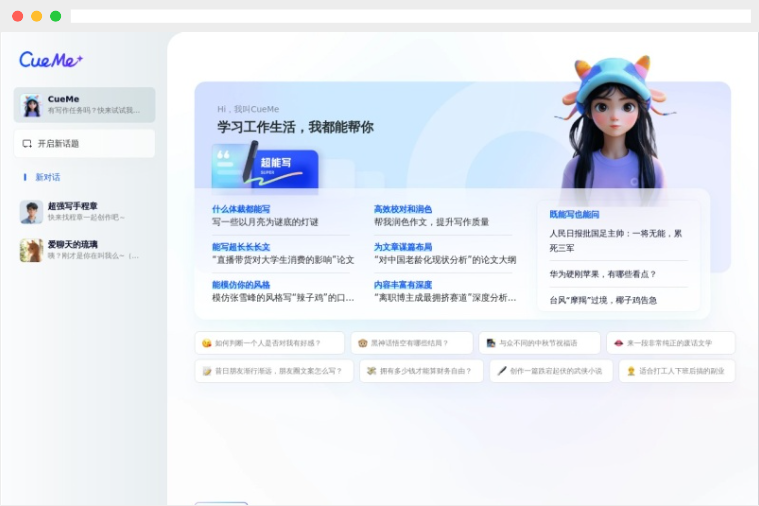Screen dimensions: 759x506
Task: Click the green maximize window button
Action: click(x=56, y=16)
